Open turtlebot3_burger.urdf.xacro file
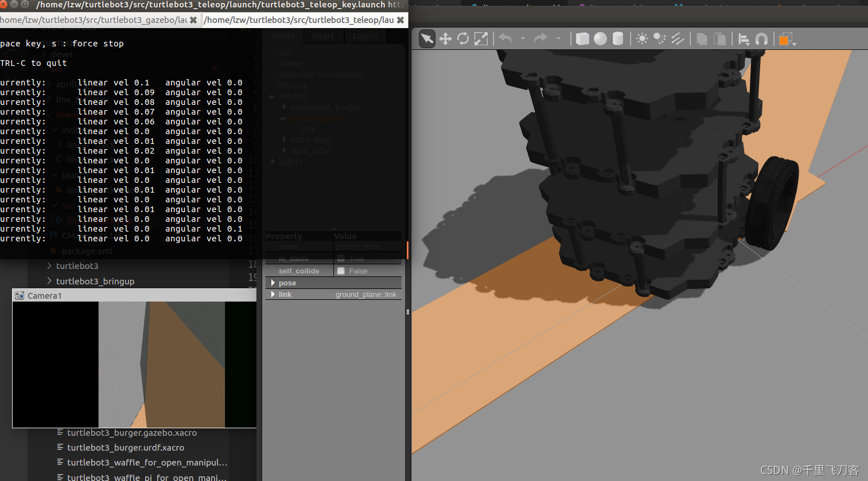This screenshot has width=868, height=481. 126,448
